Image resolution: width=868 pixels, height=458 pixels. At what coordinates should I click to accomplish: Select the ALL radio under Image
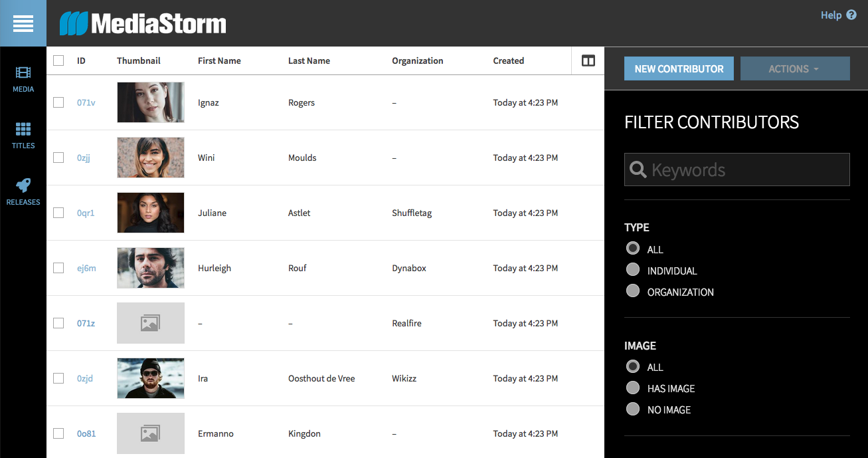[633, 366]
